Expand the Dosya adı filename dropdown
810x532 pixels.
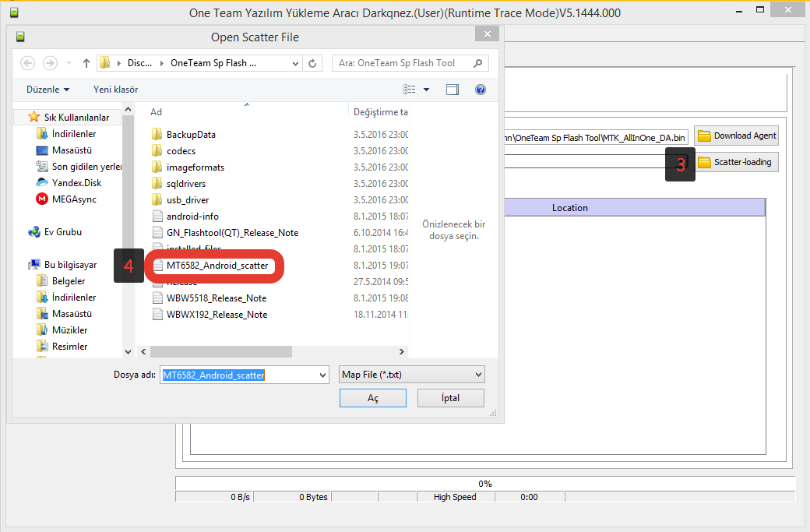[x=322, y=375]
